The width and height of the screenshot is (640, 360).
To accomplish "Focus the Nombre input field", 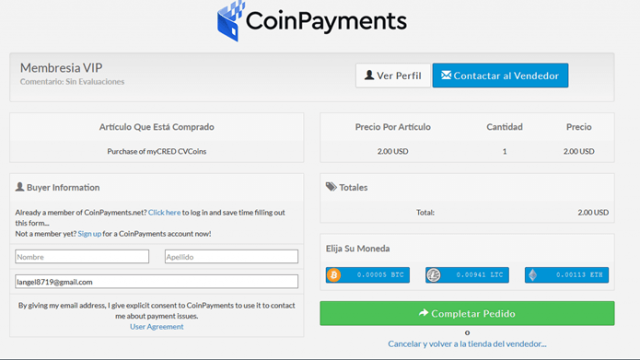I will pos(82,257).
